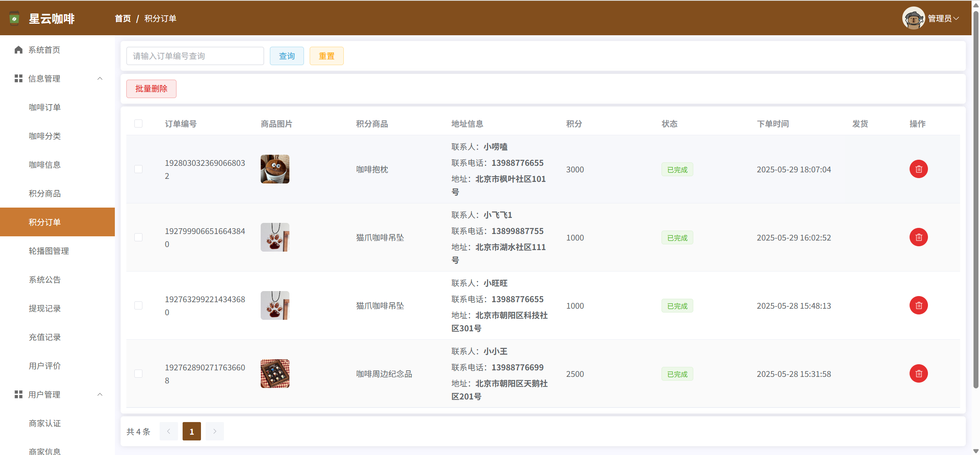Screen dimensions: 980x455
Task: Click trash icon for 咖啡周边纪念品 order
Action: coord(918,374)
